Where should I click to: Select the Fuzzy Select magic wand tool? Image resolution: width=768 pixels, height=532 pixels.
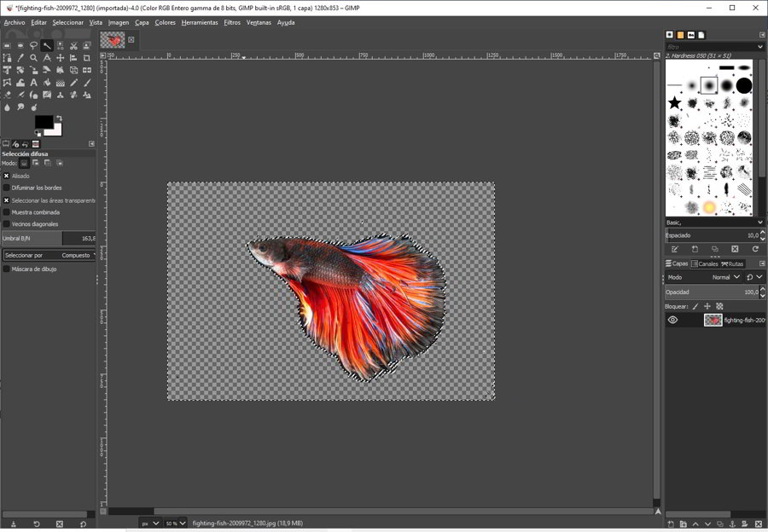point(47,45)
